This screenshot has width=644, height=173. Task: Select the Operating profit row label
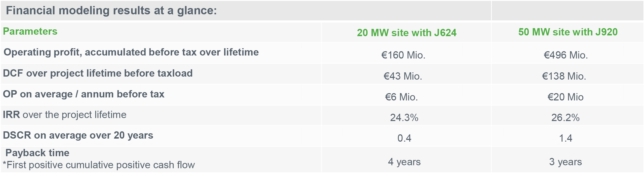131,52
